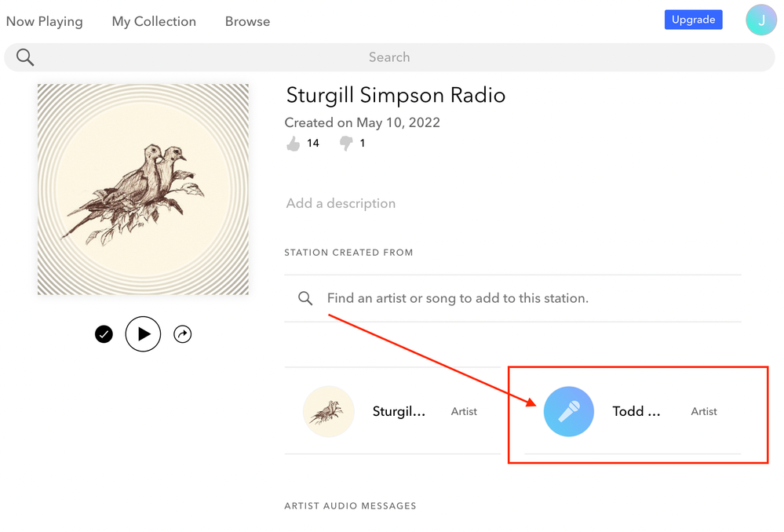Click in the top Search field
784x532 pixels.
click(389, 57)
